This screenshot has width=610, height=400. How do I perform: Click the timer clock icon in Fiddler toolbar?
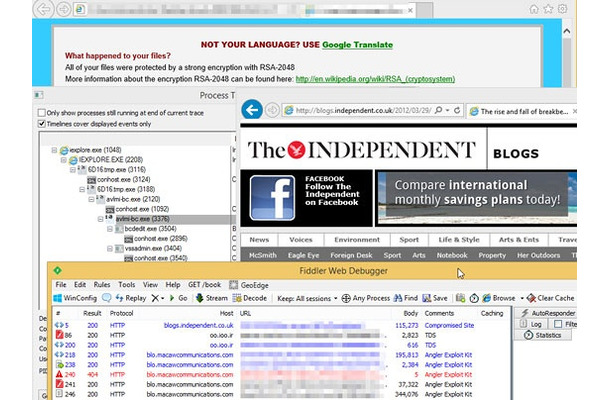coord(473,298)
